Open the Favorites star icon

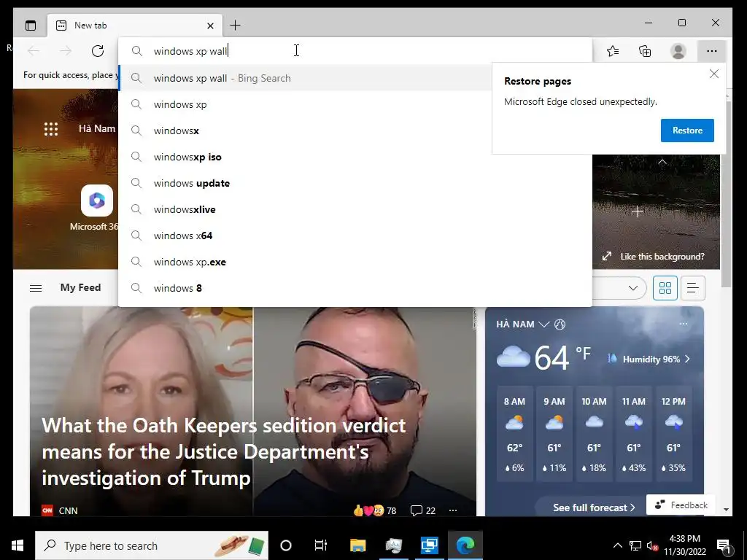(x=613, y=51)
